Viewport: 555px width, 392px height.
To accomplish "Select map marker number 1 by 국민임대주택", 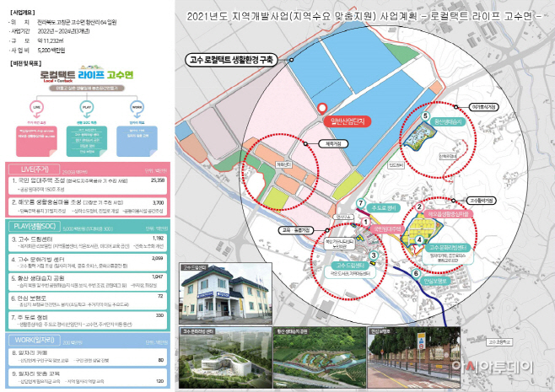I will [365, 222].
